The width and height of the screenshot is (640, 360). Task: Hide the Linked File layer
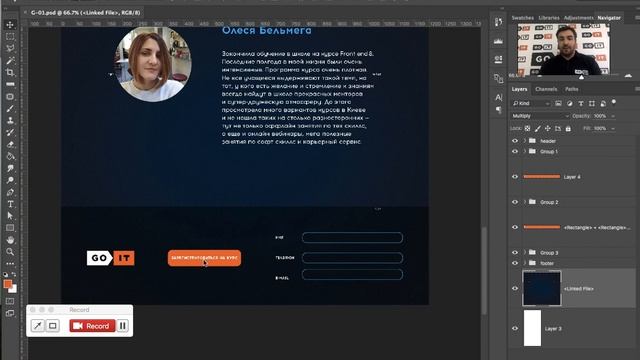coord(515,289)
